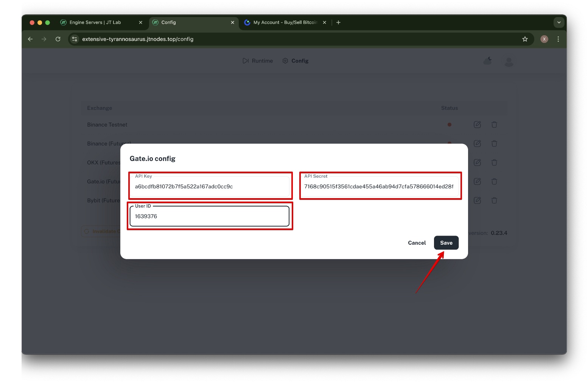
Task: Open the browser three-dot menu
Action: tap(558, 39)
